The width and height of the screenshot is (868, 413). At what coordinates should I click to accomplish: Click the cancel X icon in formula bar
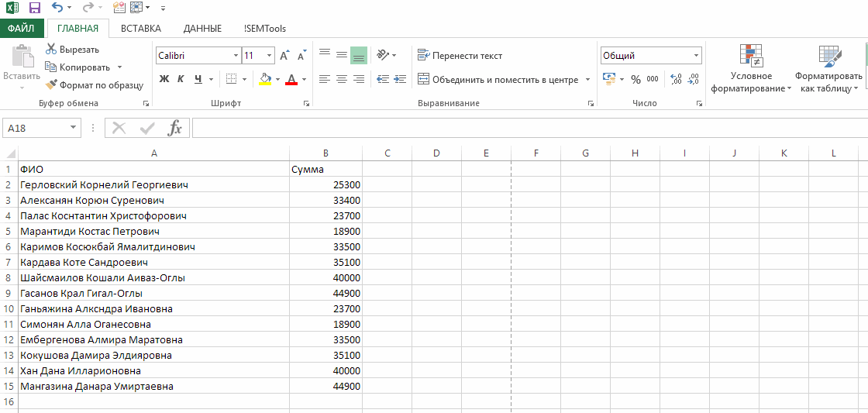tap(119, 128)
